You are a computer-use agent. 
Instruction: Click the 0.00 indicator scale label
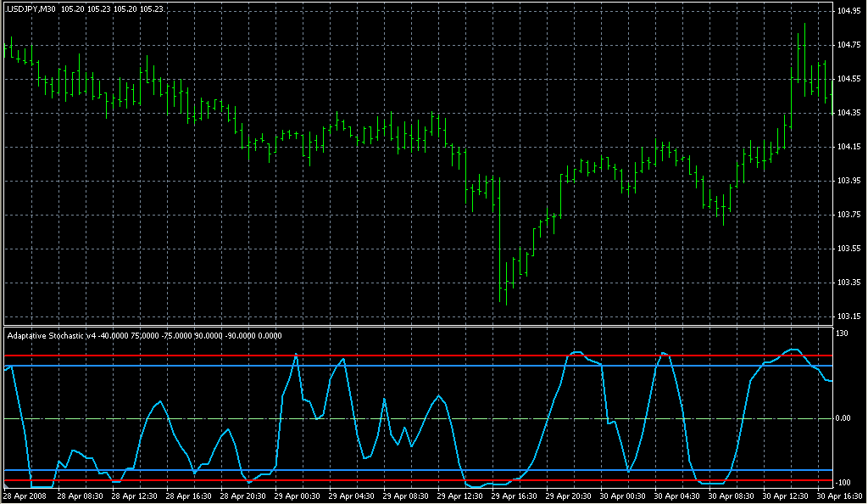[x=845, y=418]
